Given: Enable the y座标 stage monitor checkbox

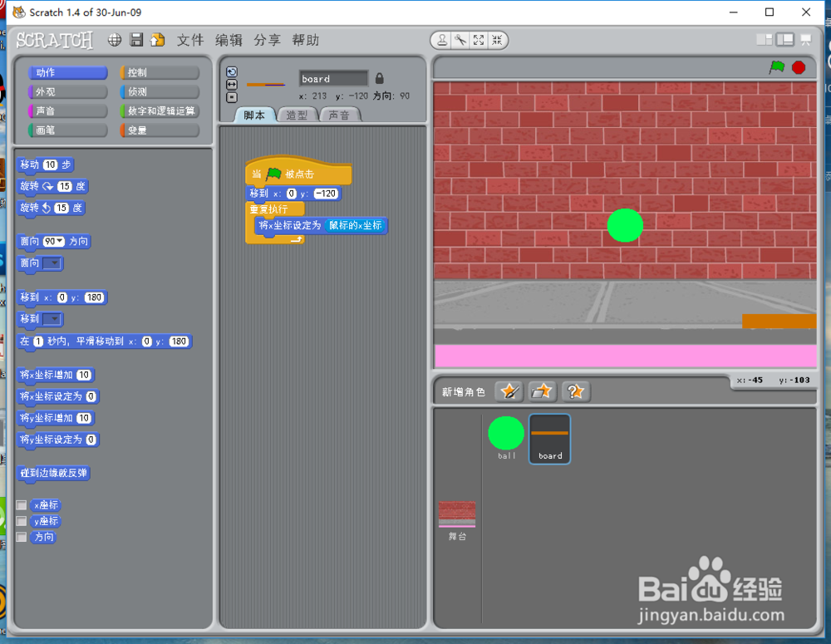Looking at the screenshot, I should click(22, 521).
